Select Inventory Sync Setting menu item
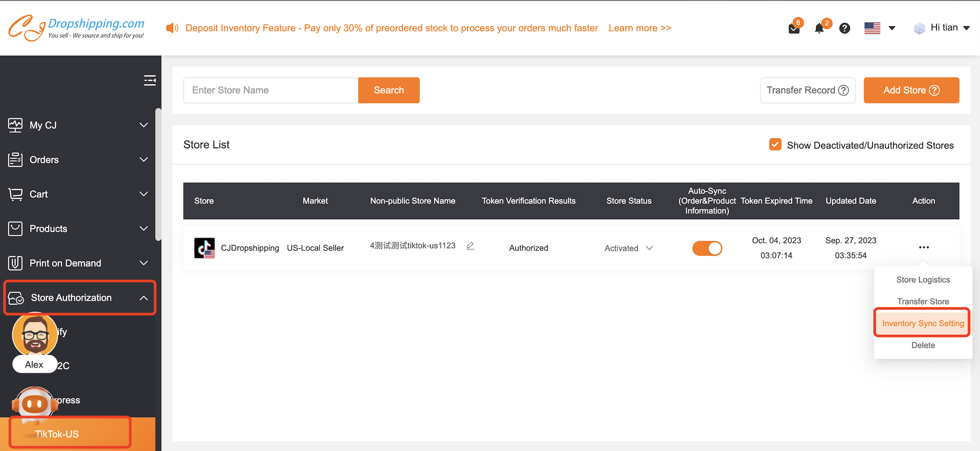 [923, 323]
